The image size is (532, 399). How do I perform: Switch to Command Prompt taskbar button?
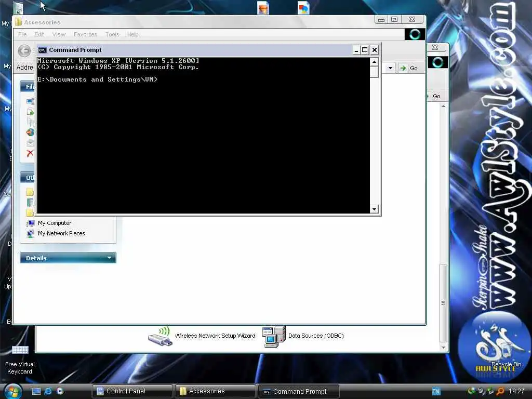point(299,391)
